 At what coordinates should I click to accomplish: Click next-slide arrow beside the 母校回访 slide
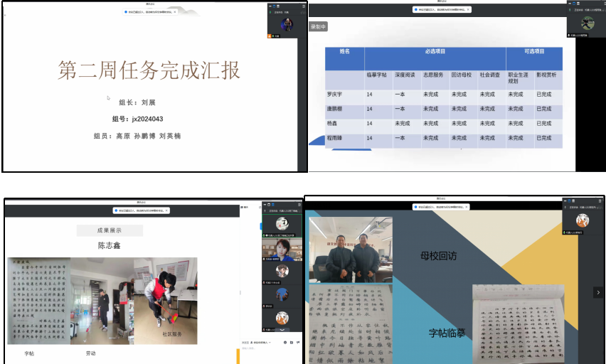599,292
